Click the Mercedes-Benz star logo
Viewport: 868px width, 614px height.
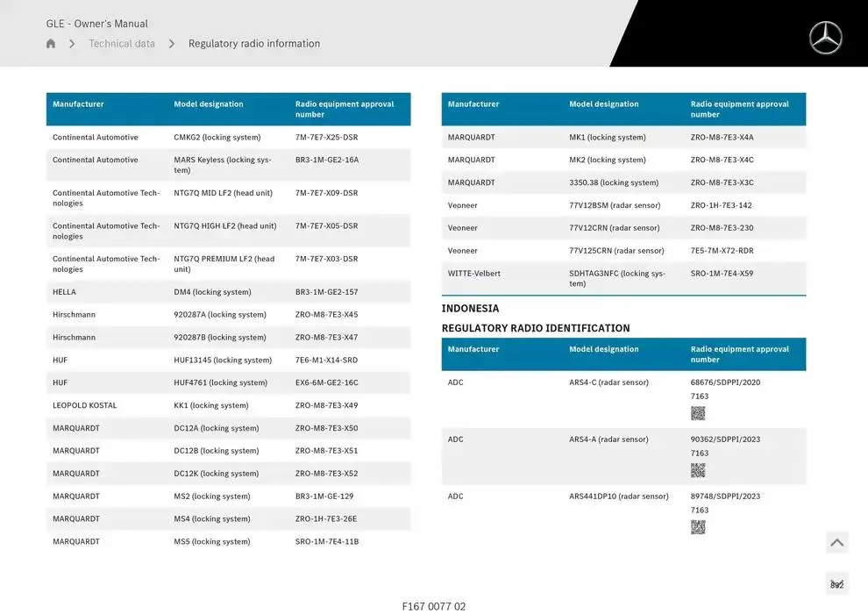825,38
